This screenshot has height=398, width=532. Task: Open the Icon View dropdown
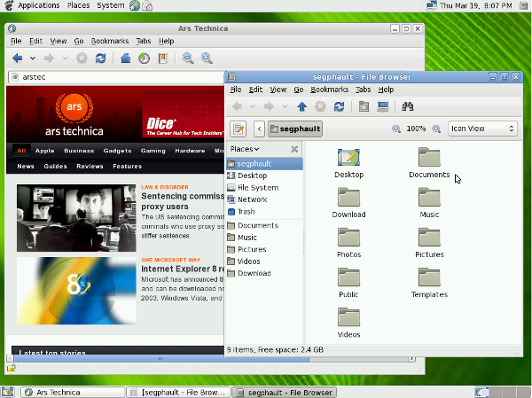tap(483, 129)
